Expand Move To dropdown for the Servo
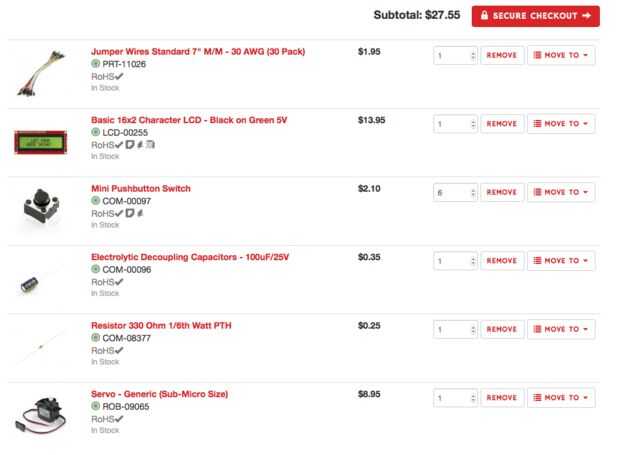Screen dimensions: 620x455 tap(561, 397)
